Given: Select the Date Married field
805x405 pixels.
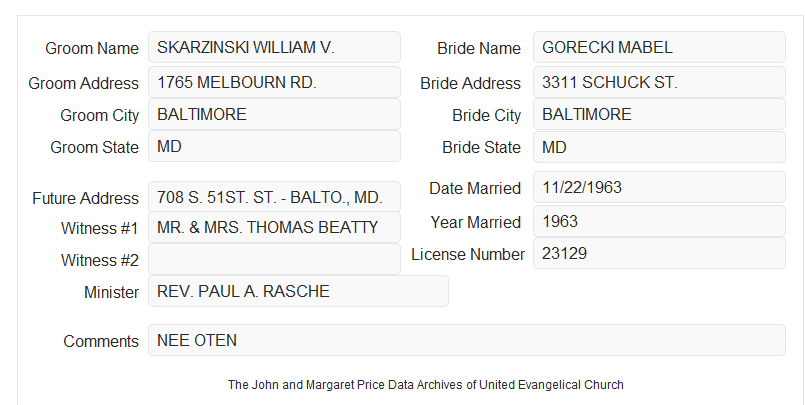Looking at the screenshot, I should [659, 187].
